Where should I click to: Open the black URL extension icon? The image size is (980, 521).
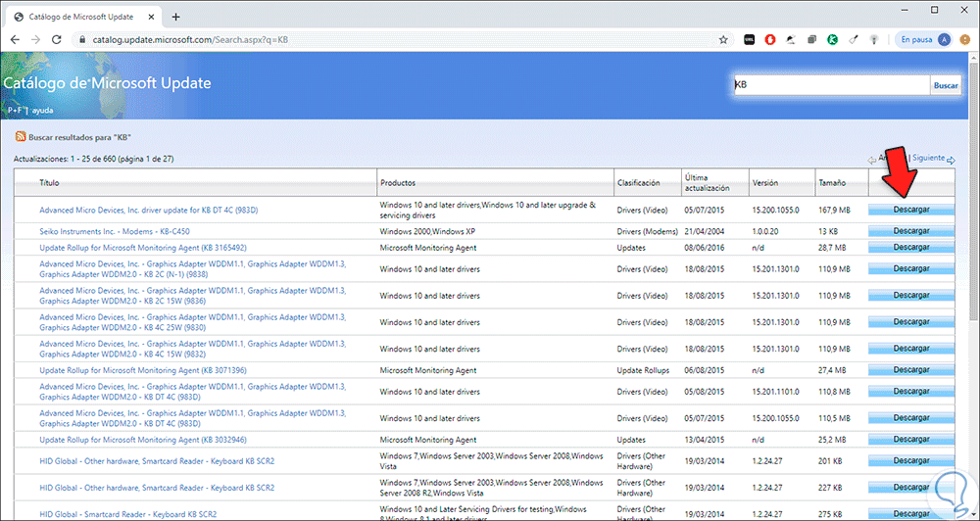pyautogui.click(x=749, y=39)
